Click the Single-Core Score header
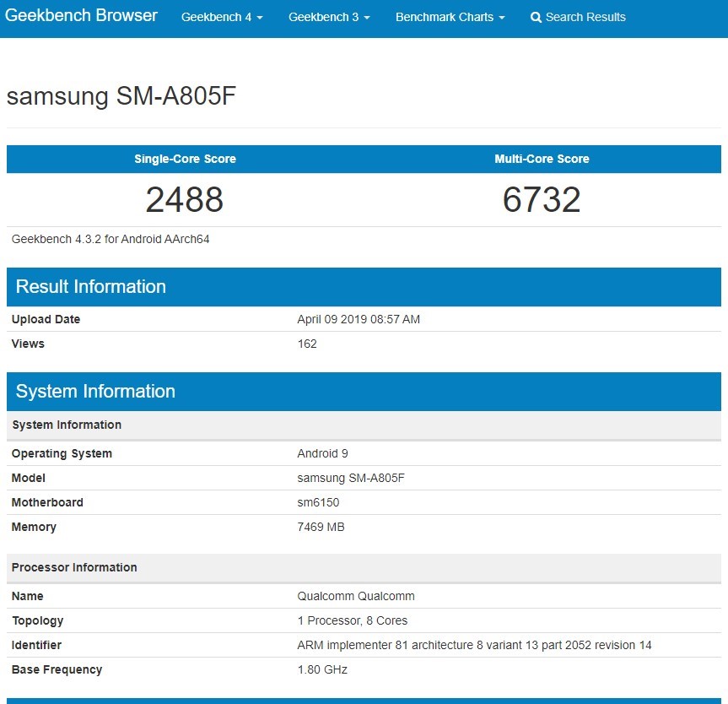728x704 pixels. 186,159
